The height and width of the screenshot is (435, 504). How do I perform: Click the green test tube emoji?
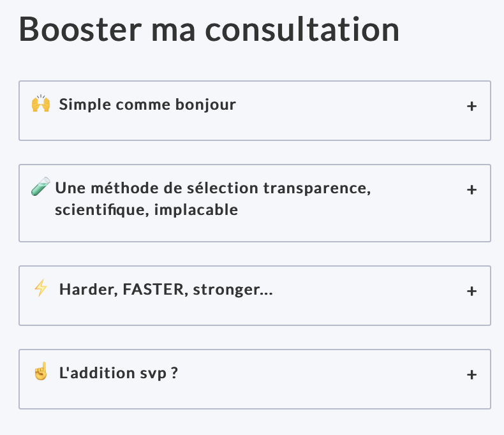tap(40, 186)
